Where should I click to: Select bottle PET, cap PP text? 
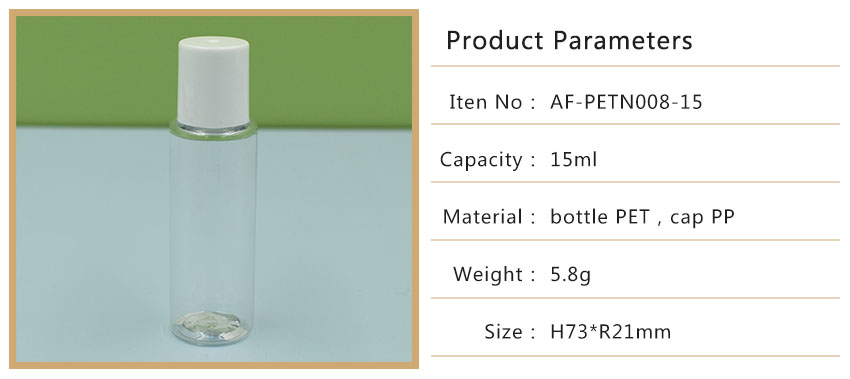click(x=642, y=217)
